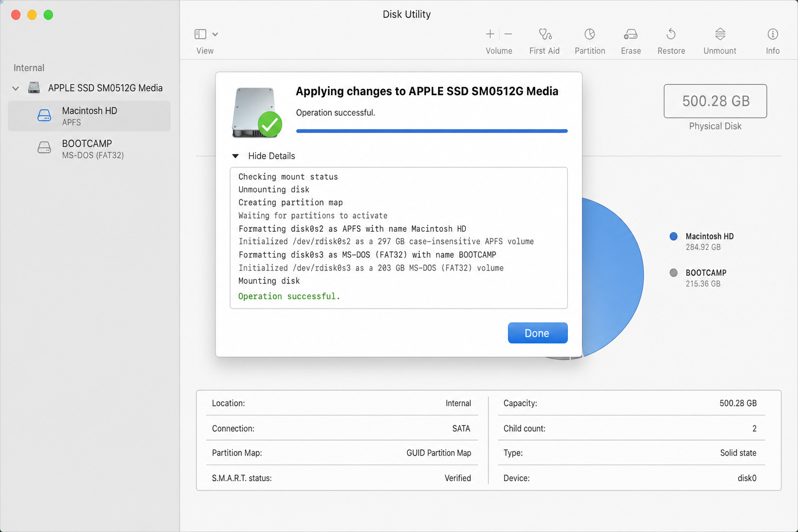
Task: Collapse the Hide Details disclosure triangle
Action: pos(235,156)
